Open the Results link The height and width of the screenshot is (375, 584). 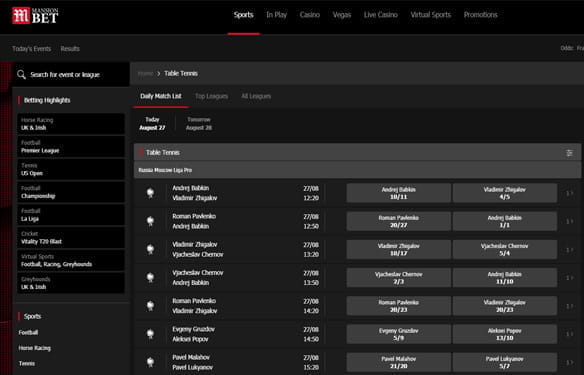click(x=70, y=49)
